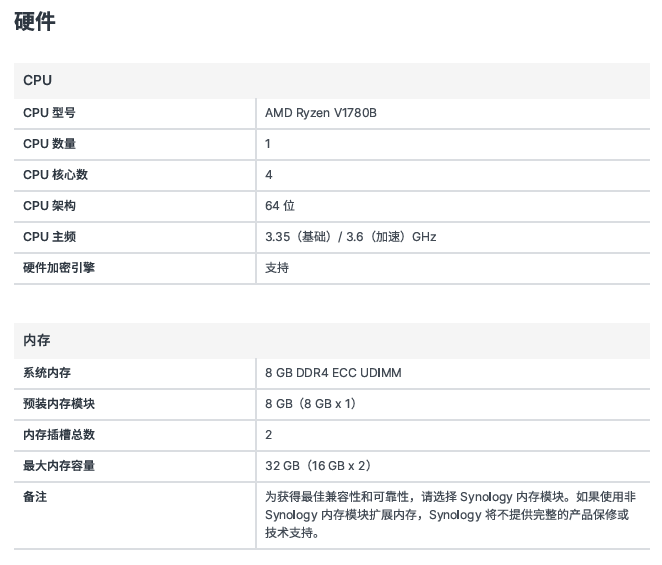Image resolution: width=662 pixels, height=565 pixels.
Task: Select the CPU section header
Action: click(38, 80)
